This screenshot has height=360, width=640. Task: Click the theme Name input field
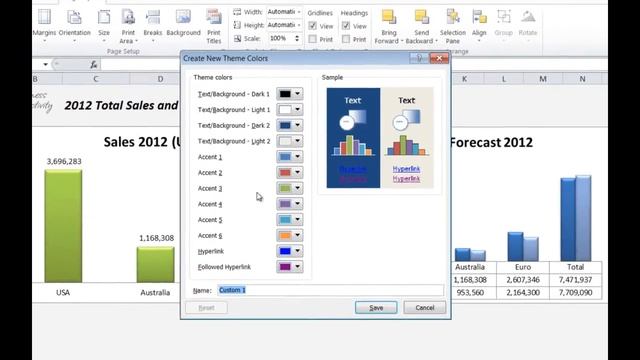[x=330, y=290]
